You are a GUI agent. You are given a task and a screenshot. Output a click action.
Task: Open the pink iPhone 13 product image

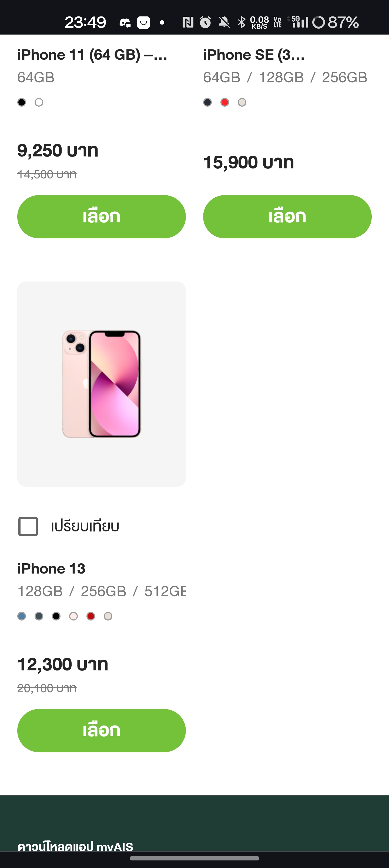[102, 384]
